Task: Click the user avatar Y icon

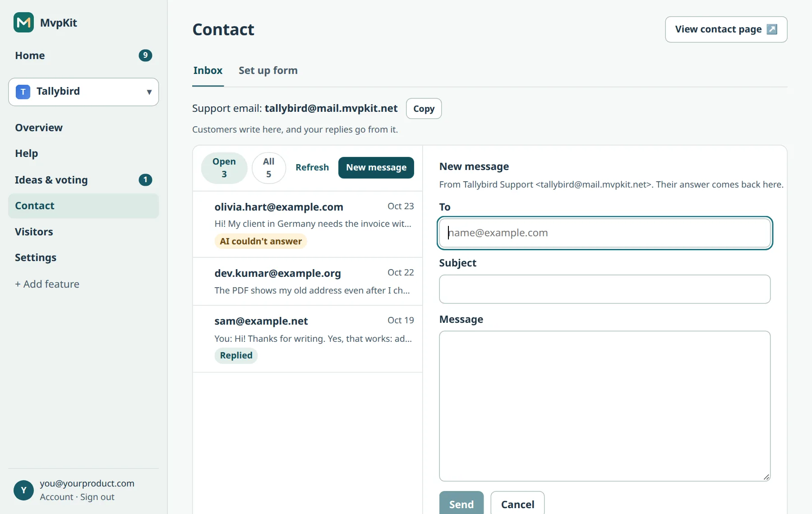Action: [23, 490]
